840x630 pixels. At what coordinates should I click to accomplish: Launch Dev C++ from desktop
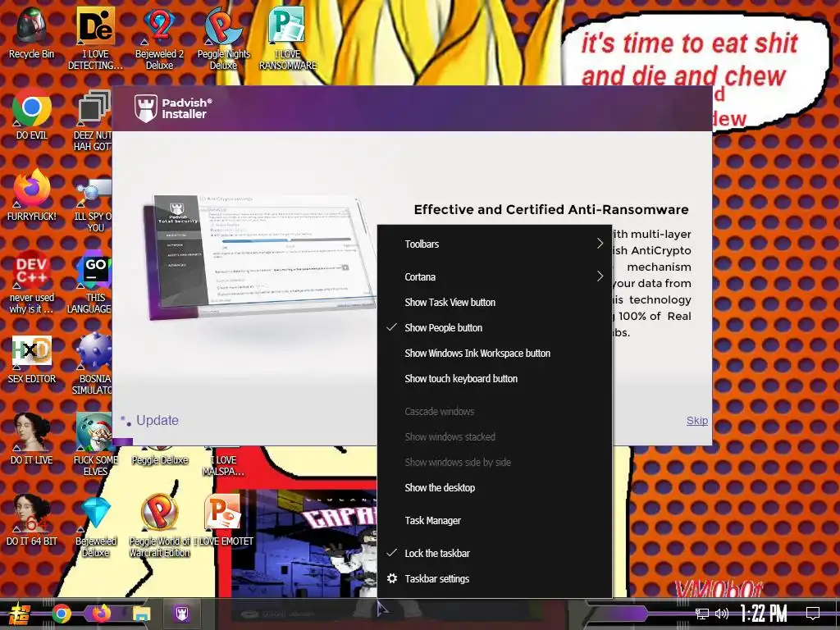31,281
